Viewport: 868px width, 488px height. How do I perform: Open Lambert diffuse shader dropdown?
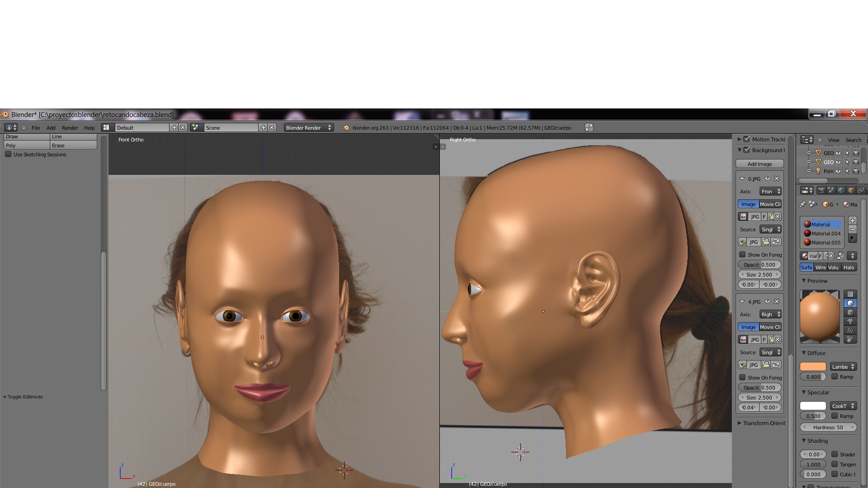click(x=843, y=366)
